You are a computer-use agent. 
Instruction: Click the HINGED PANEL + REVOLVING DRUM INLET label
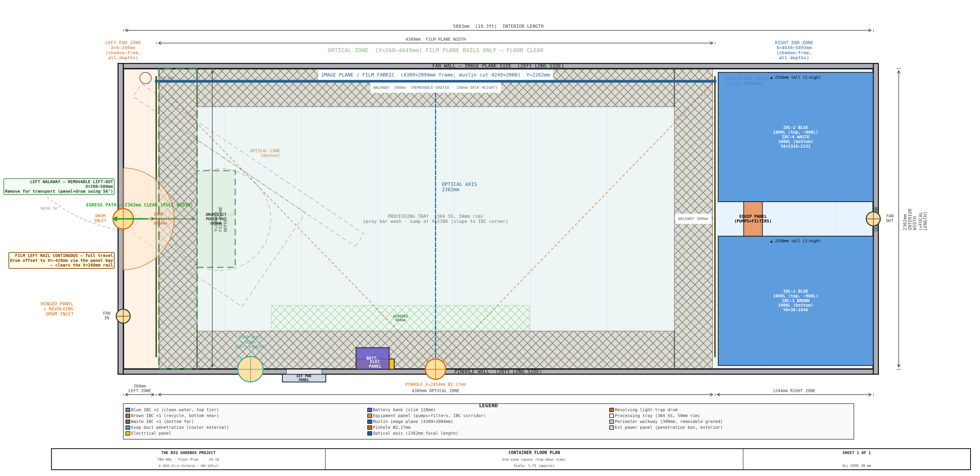pyautogui.click(x=57, y=309)
